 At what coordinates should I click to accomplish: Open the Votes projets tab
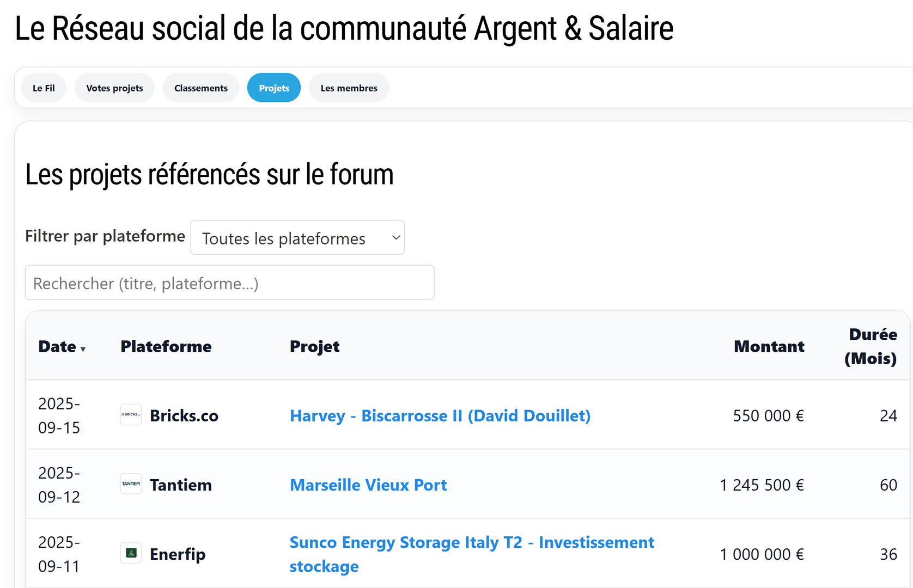114,88
